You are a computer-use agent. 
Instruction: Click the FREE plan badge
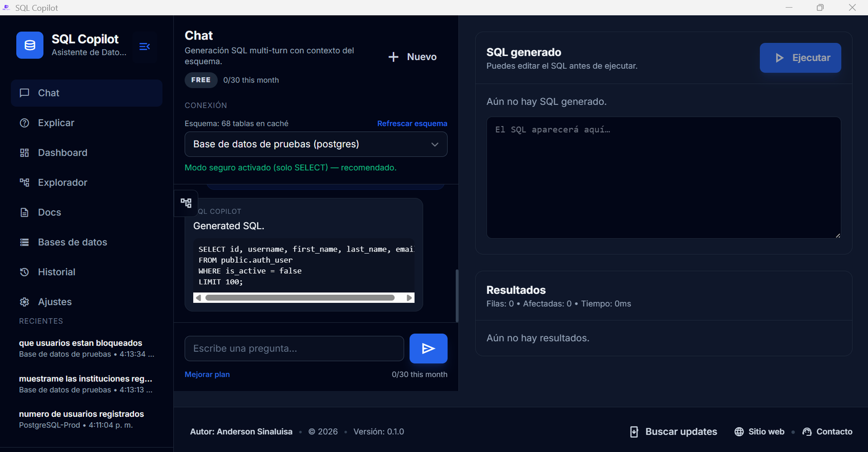click(201, 80)
